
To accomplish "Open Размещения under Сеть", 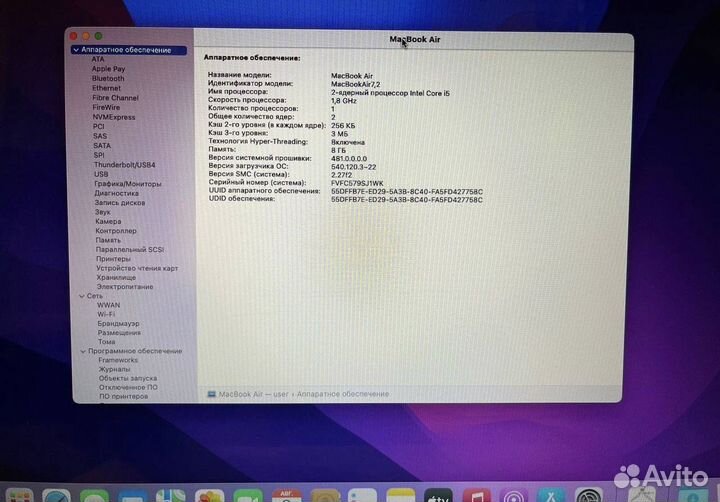I will (x=119, y=333).
